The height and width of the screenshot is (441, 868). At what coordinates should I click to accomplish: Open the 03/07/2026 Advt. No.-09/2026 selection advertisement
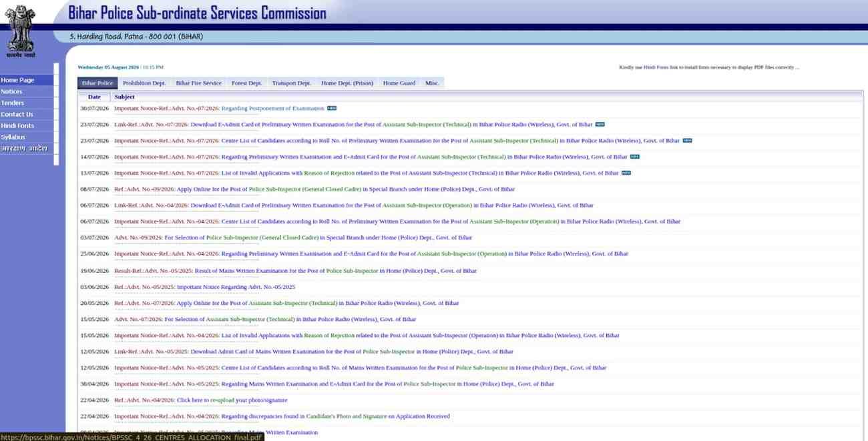[293, 238]
